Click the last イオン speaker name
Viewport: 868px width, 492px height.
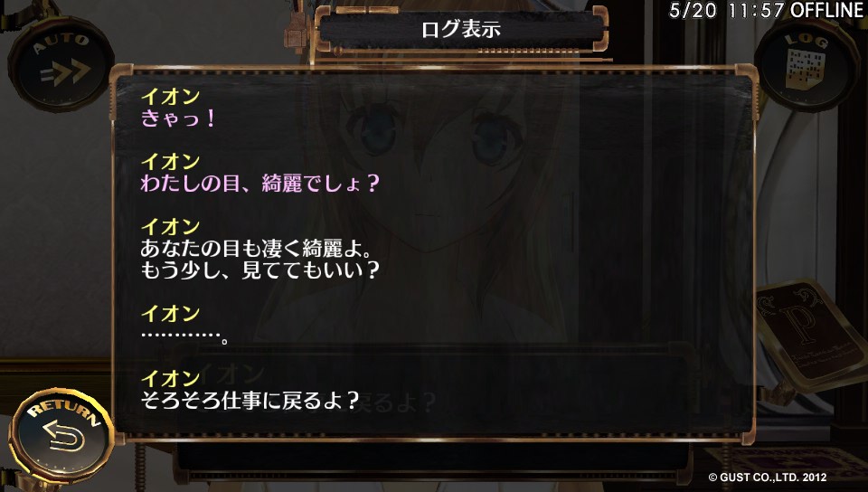[171, 379]
